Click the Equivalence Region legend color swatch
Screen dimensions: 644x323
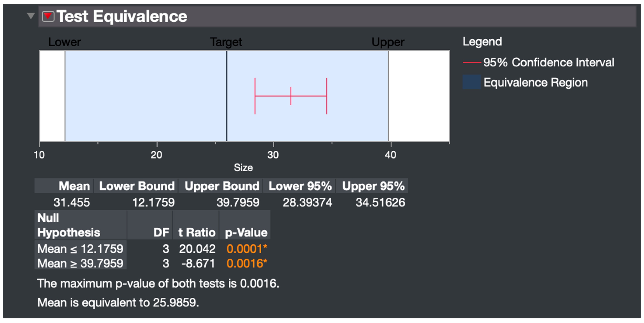(x=472, y=82)
